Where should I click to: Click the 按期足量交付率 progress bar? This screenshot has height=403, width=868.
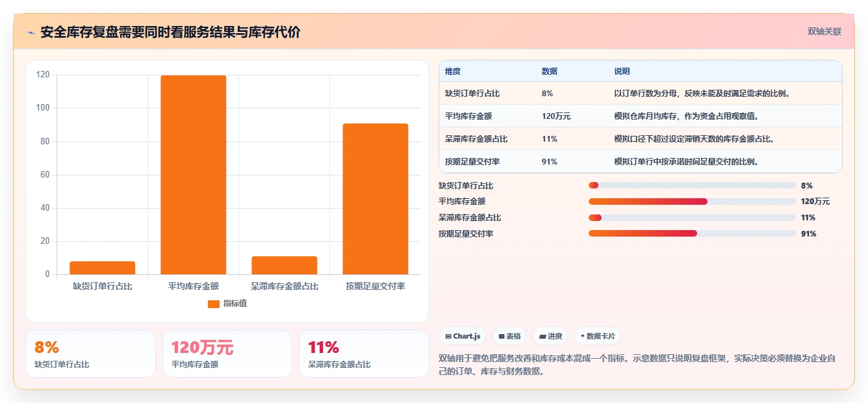coord(692,233)
